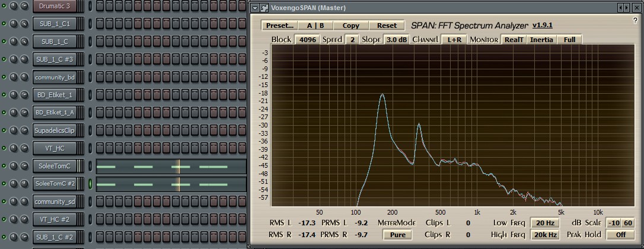Change MeterMode using the Pure button
Image resolution: width=644 pixels, height=249 pixels.
pos(397,235)
